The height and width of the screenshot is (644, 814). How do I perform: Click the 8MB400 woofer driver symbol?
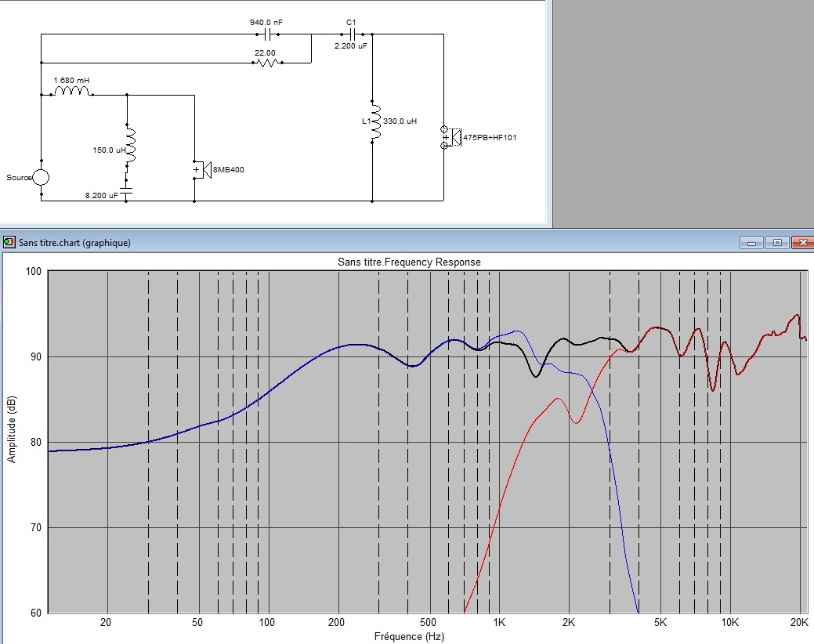[201, 169]
